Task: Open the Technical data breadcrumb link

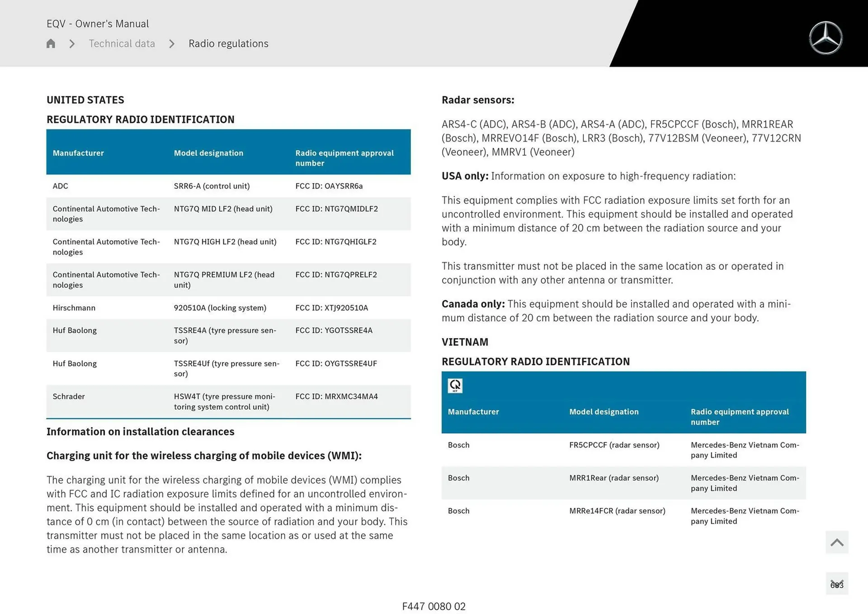Action: click(x=122, y=44)
